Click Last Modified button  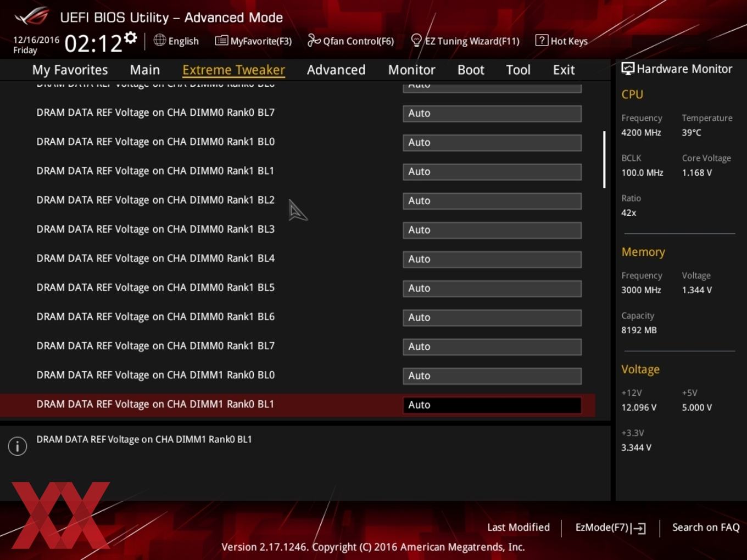[x=519, y=527]
